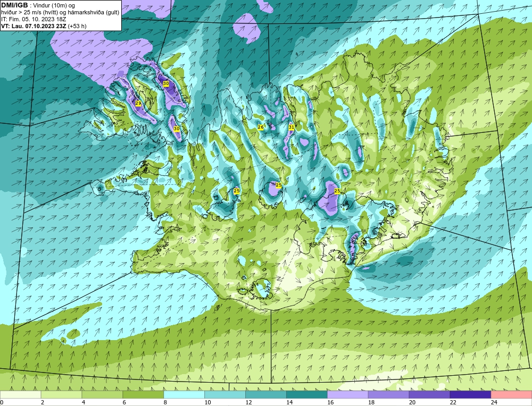The width and height of the screenshot is (532, 406).
Task: Click the 4–6 m/s green legend swatch
Action: tap(102, 395)
